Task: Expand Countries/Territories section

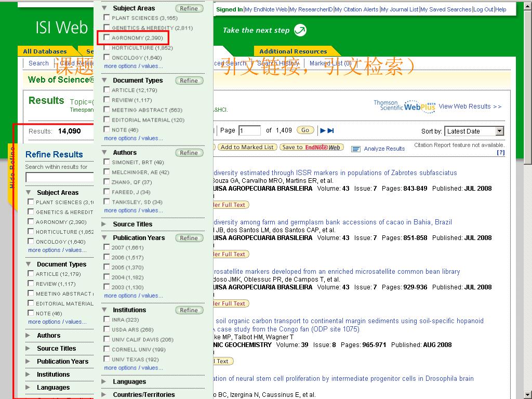Action: coord(104,395)
